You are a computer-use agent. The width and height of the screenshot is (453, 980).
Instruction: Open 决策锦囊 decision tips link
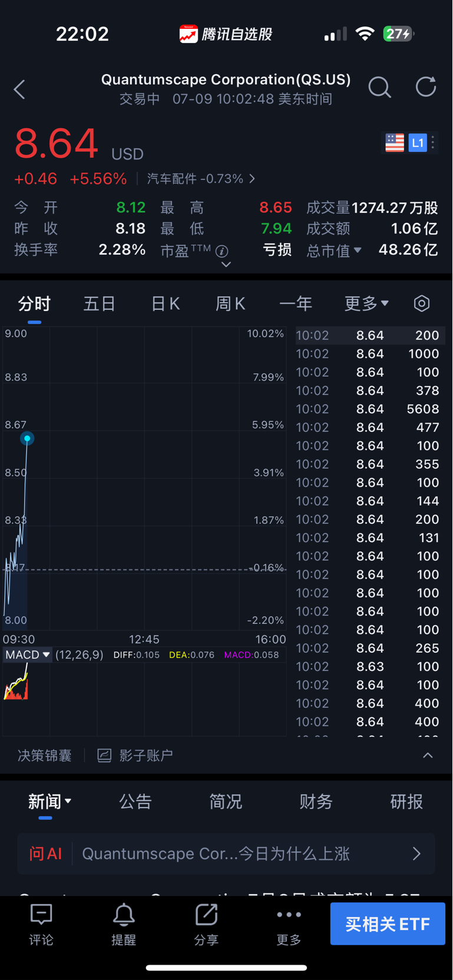pos(44,756)
